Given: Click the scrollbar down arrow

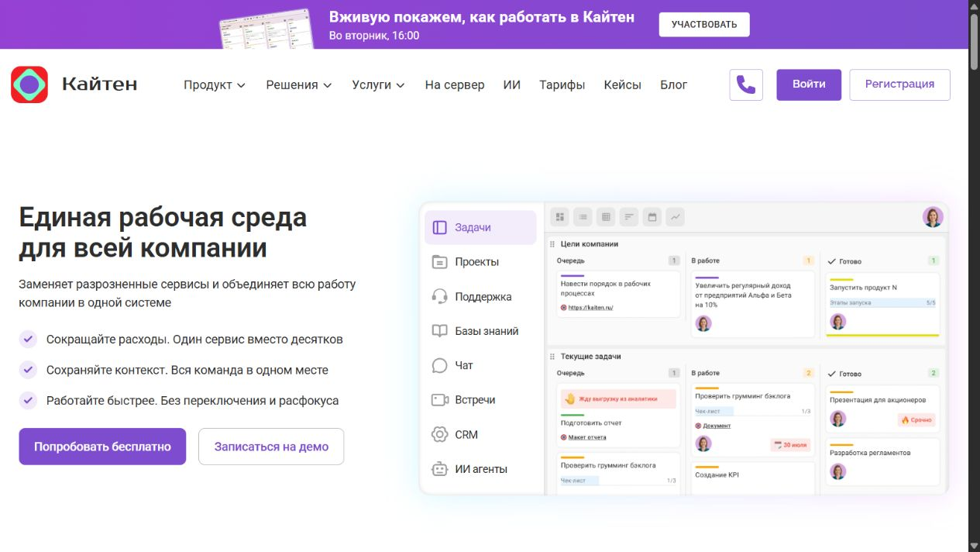Looking at the screenshot, I should [974, 545].
